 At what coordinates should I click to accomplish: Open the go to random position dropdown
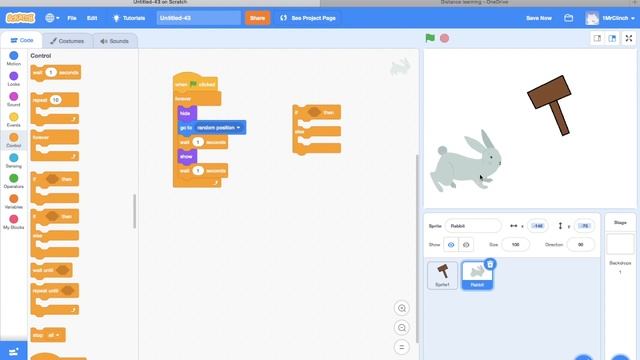tap(218, 128)
